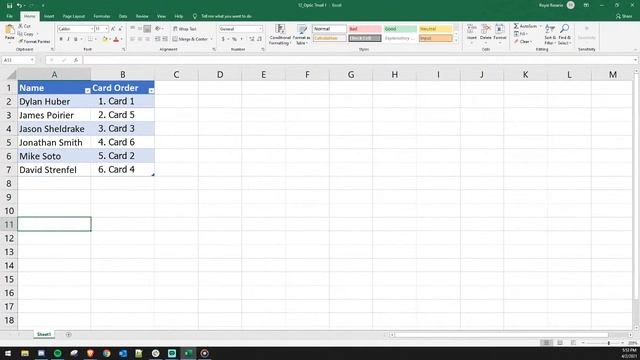Screen dimensions: 640x360
Task: Click in the Tell me search box
Action: click(x=227, y=16)
